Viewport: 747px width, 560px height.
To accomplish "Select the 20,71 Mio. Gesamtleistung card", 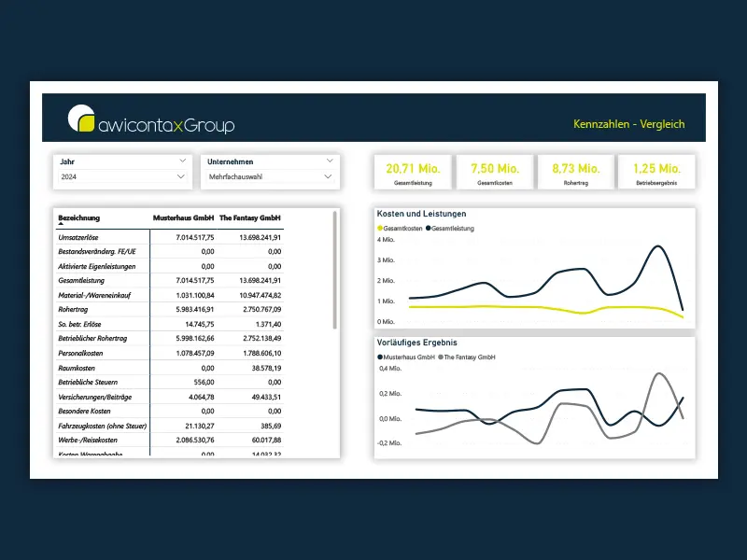I will pyautogui.click(x=413, y=173).
